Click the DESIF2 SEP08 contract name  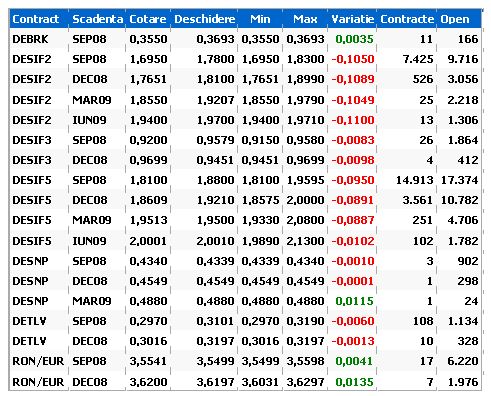tap(32, 59)
